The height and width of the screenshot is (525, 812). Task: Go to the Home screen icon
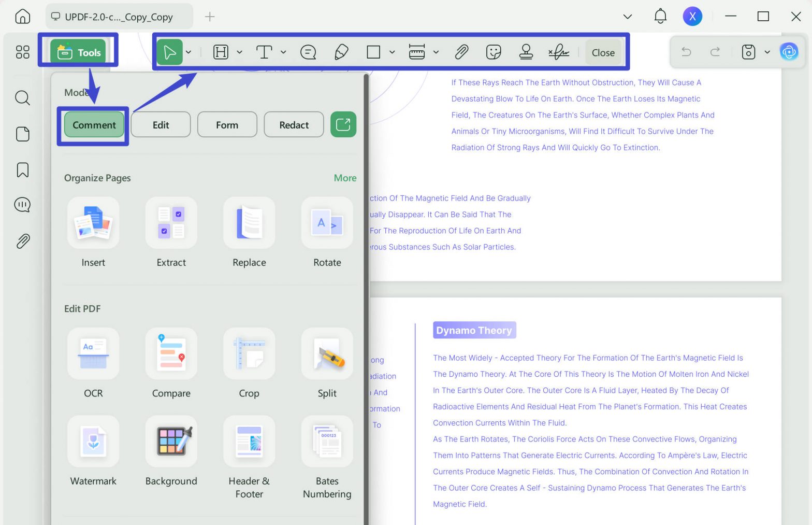(22, 17)
